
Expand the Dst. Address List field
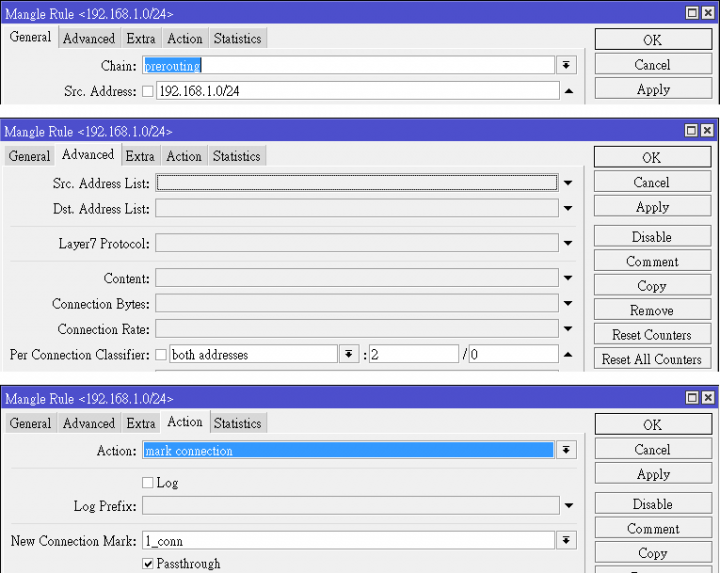(568, 208)
